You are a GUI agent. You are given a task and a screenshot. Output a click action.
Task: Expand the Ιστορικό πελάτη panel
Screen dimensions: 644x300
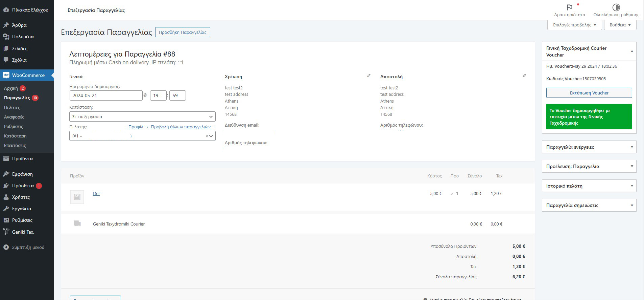click(631, 186)
